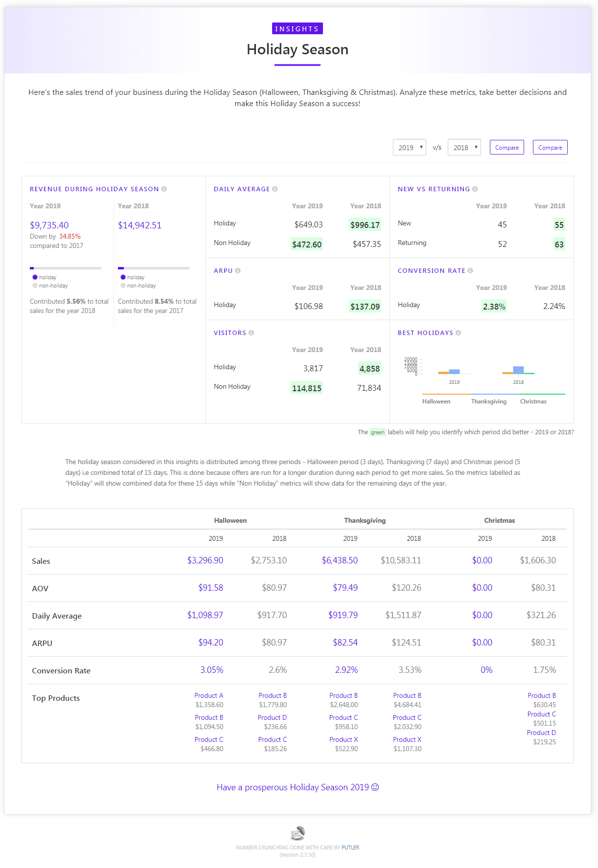This screenshot has height=868, width=598.
Task: Click the green label example in the footnote
Action: click(x=377, y=432)
